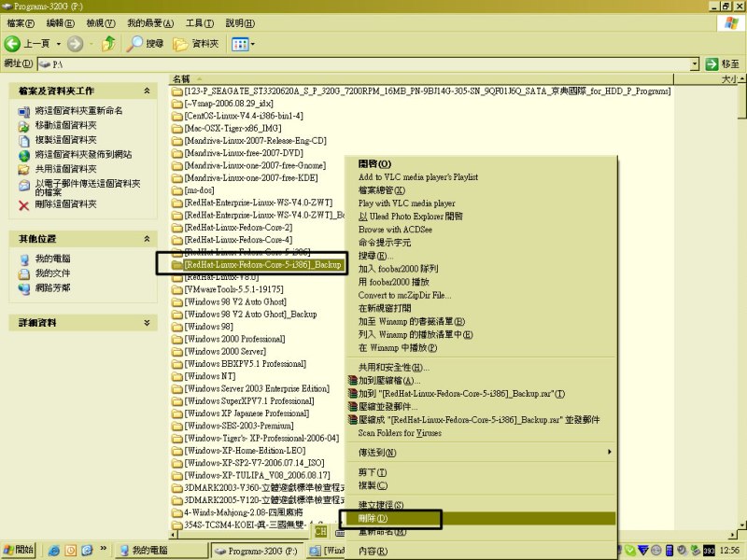Image resolution: width=747 pixels, height=560 pixels.
Task: Expand the 傳送到(N) submenu
Action: (481, 453)
